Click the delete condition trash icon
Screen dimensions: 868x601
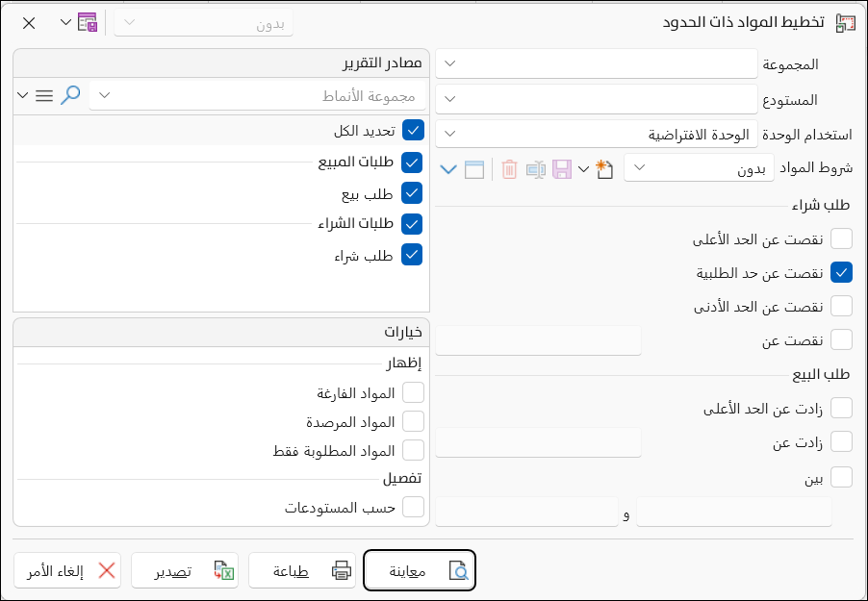coord(509,169)
